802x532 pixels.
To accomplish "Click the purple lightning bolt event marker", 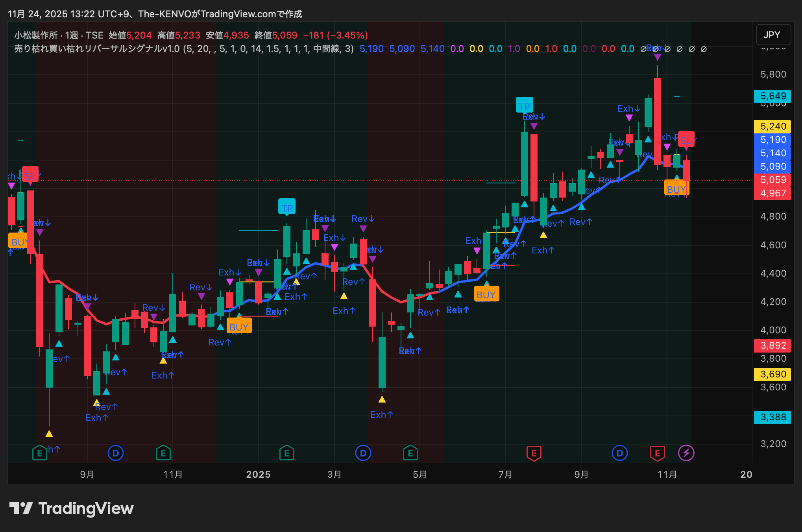I will (x=686, y=453).
